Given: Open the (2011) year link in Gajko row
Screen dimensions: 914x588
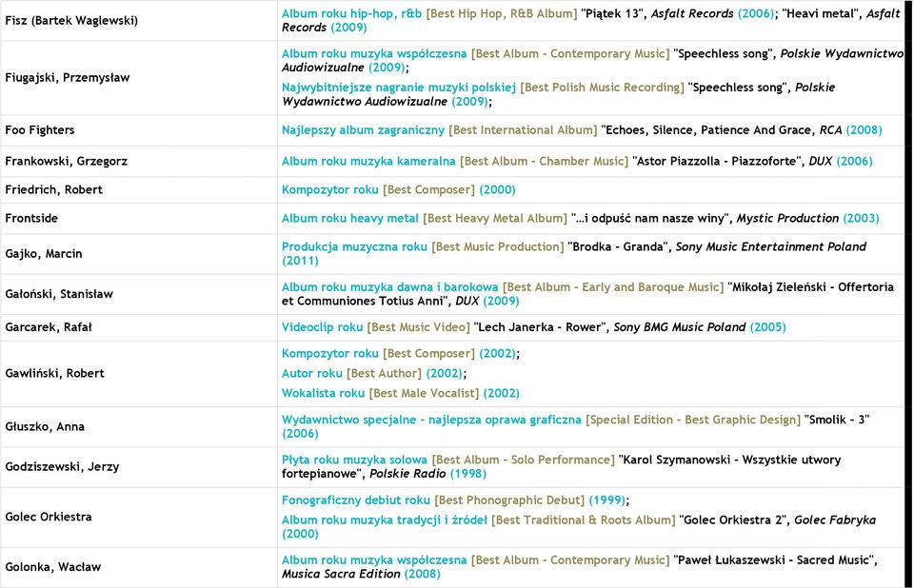Looking at the screenshot, I should click(300, 261).
